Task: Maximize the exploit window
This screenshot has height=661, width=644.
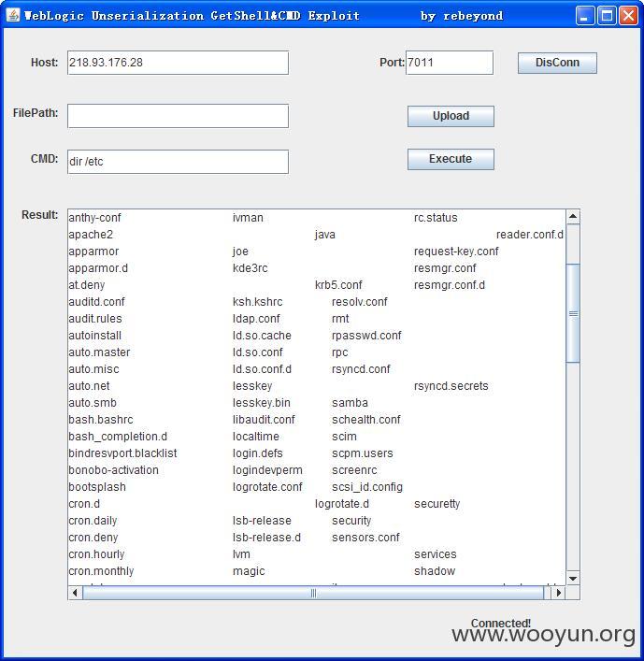Action: pos(607,16)
